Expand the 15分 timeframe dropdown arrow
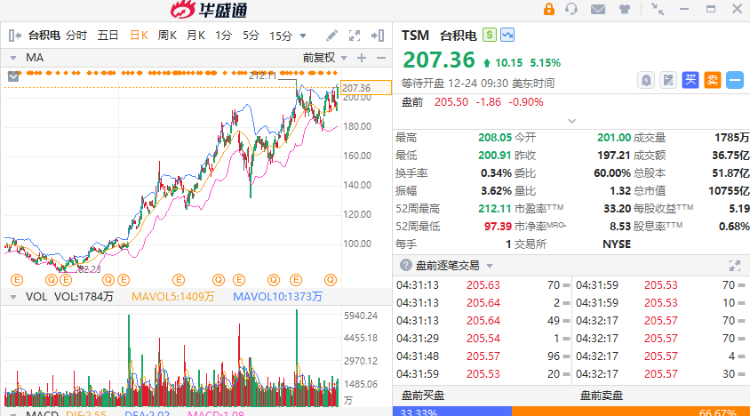 point(302,36)
